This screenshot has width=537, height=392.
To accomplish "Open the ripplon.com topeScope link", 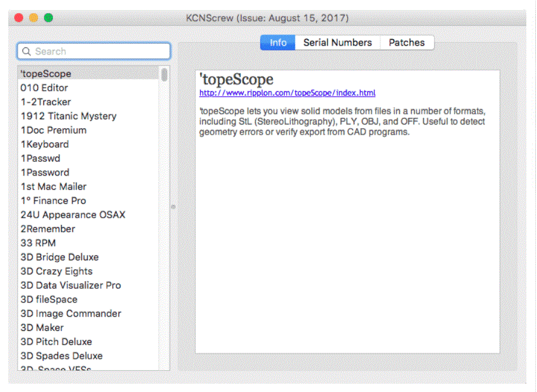I will click(287, 93).
